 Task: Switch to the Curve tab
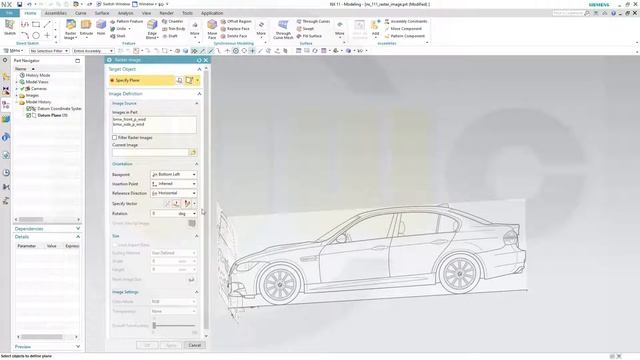coord(80,13)
